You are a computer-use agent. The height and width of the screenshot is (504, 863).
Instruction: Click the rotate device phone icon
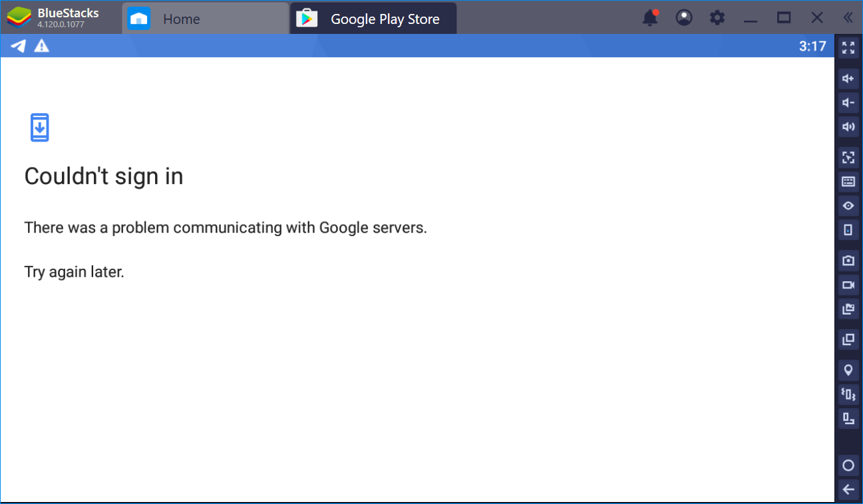pos(848,229)
